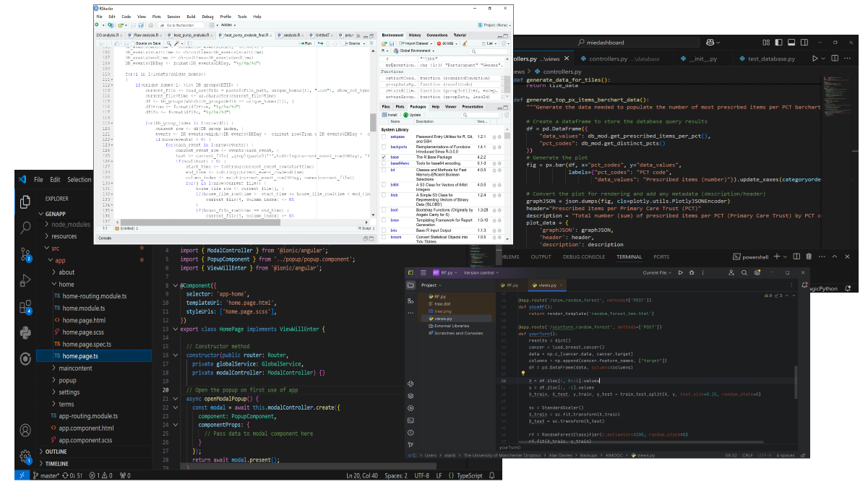Open Search in the VS Code activity bar
The height and width of the screenshot is (492, 868).
(x=25, y=228)
